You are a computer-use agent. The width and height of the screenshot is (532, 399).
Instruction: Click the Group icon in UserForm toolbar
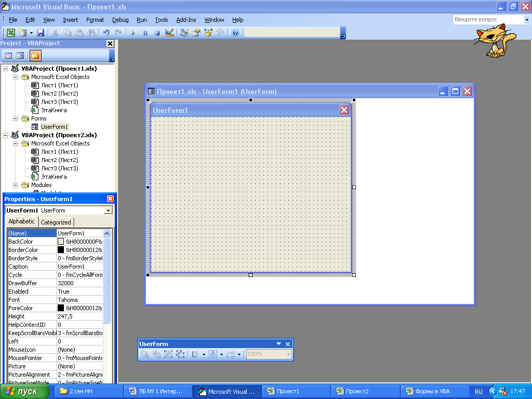pos(168,354)
